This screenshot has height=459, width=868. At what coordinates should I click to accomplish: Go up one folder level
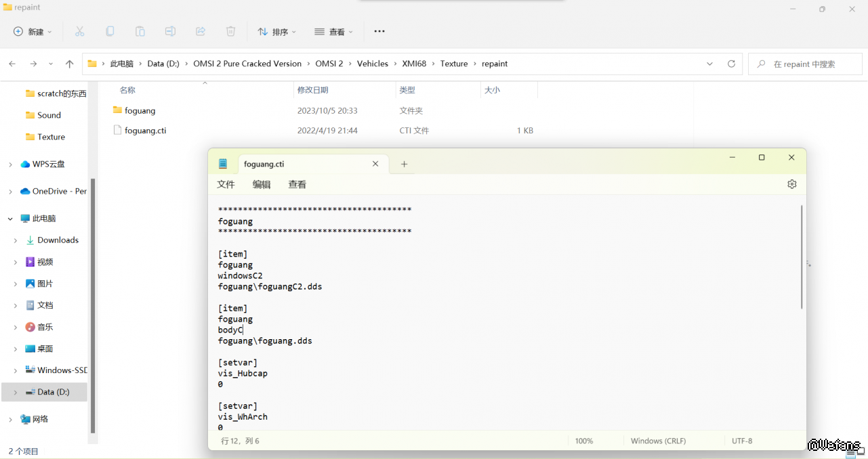click(x=69, y=64)
